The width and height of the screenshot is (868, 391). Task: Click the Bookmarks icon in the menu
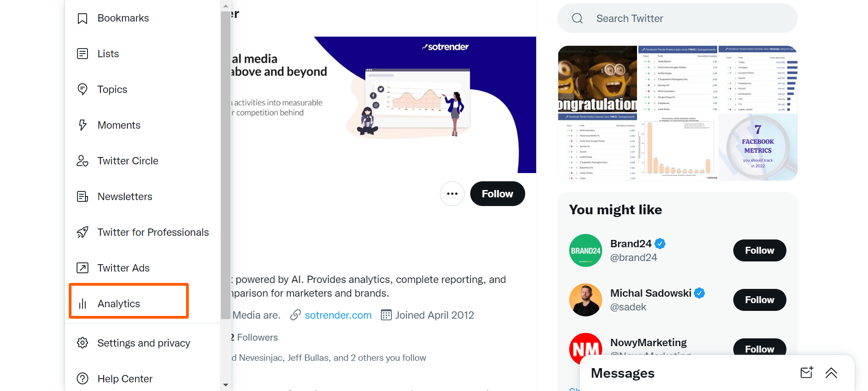82,18
